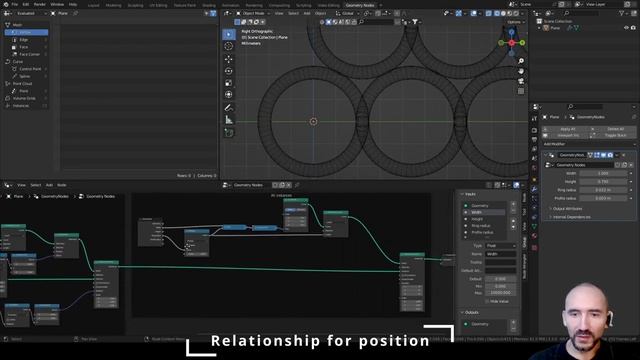Toggle modifier render display on GeometryNodes
The width and height of the screenshot is (640, 360).
pyautogui.click(x=610, y=155)
